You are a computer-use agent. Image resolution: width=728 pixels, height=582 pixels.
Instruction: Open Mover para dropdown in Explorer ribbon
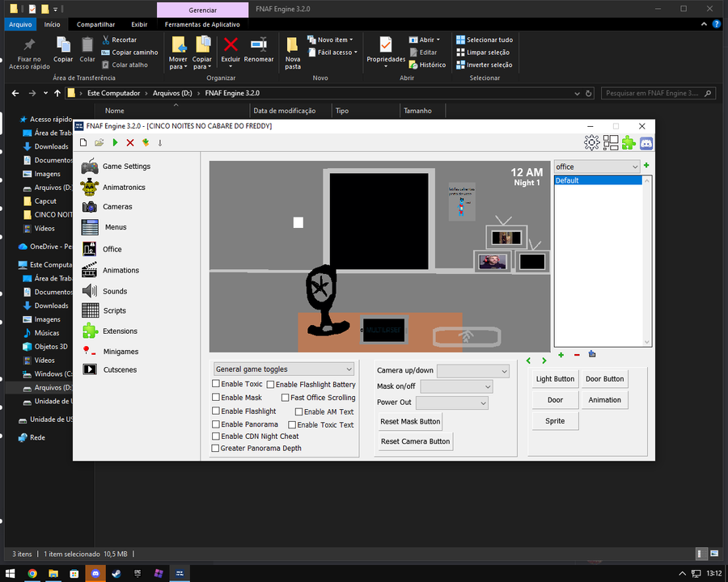[178, 53]
